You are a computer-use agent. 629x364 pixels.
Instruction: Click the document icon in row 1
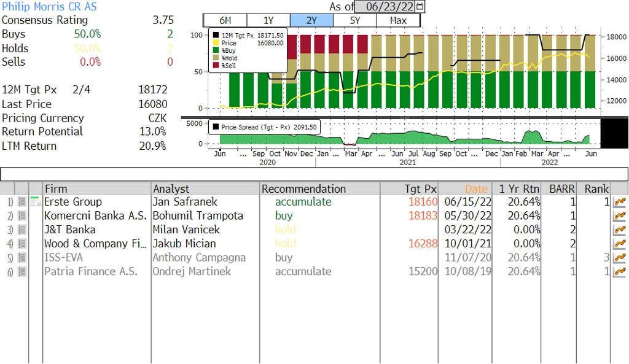(22, 202)
